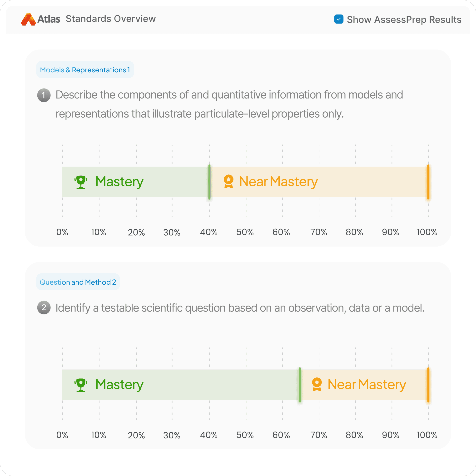The height and width of the screenshot is (476, 476).
Task: Click the Mastery label in the first chart
Action: pyautogui.click(x=119, y=182)
